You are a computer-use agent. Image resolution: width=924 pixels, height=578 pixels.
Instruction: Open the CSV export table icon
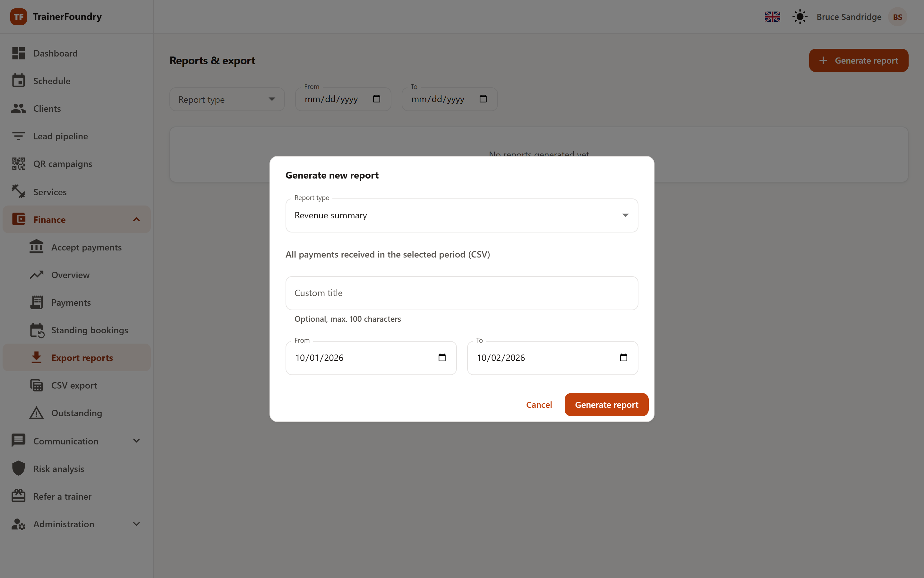[x=36, y=385]
